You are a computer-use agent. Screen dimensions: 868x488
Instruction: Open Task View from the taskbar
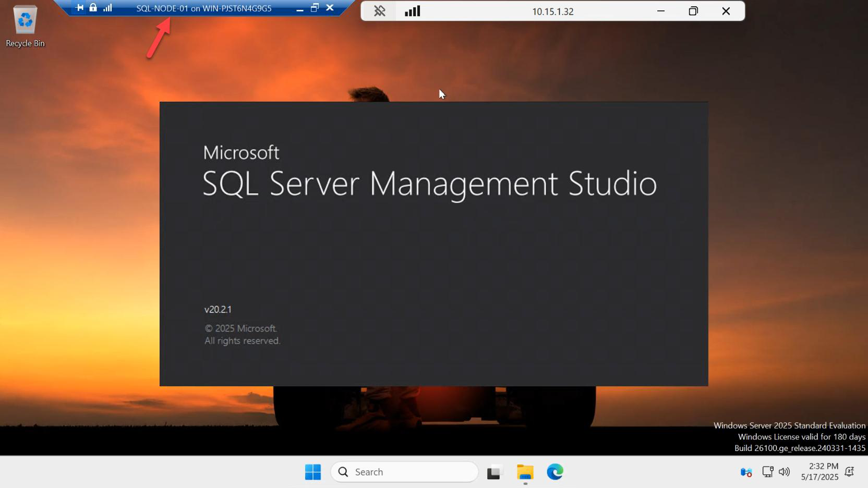495,472
